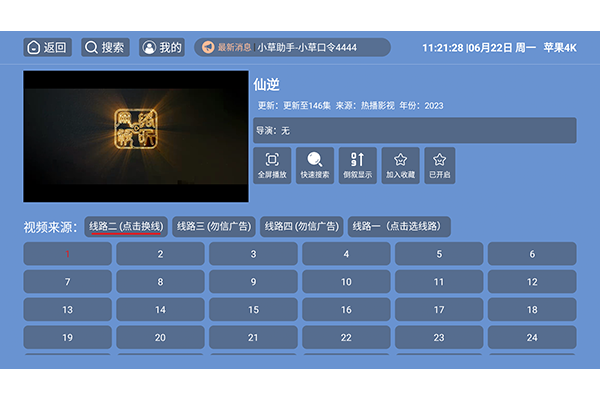Click the 视频来源 label
Screen dimensions: 600x400
click(50, 227)
